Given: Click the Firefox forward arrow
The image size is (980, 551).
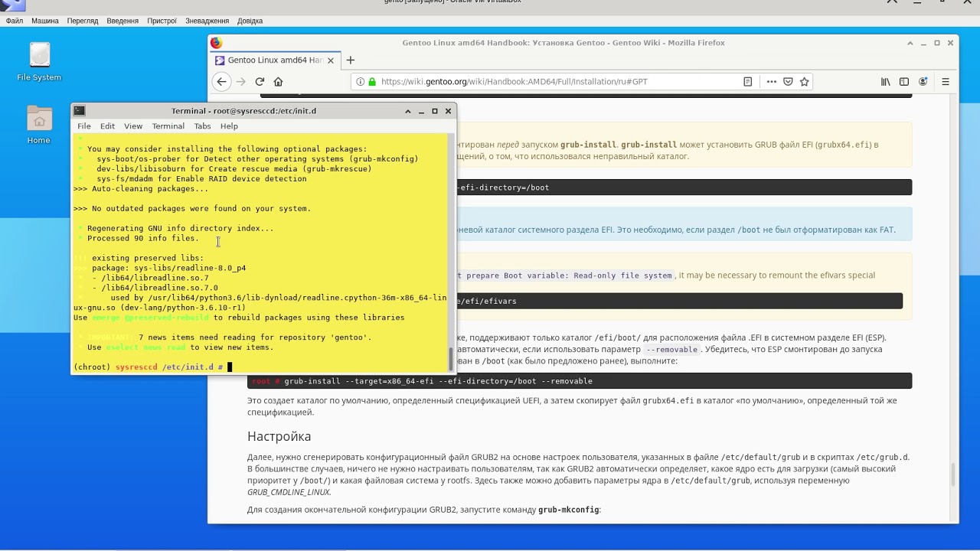Looking at the screenshot, I should [241, 82].
